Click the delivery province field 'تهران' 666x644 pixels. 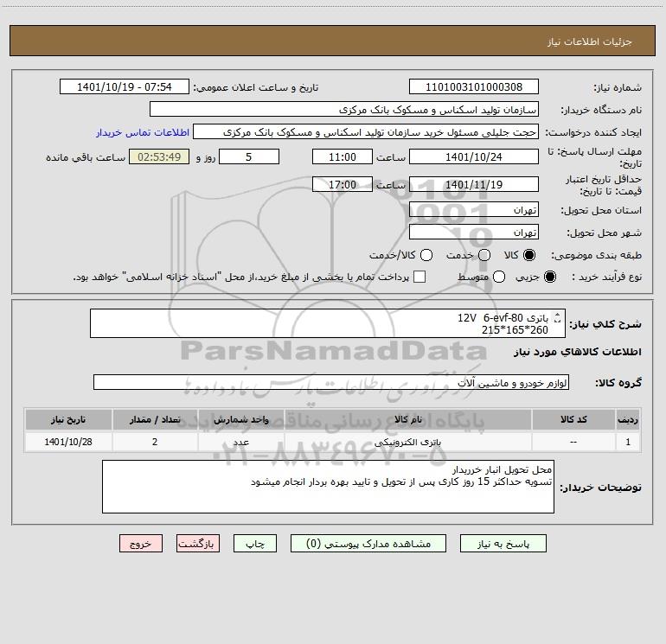click(474, 209)
